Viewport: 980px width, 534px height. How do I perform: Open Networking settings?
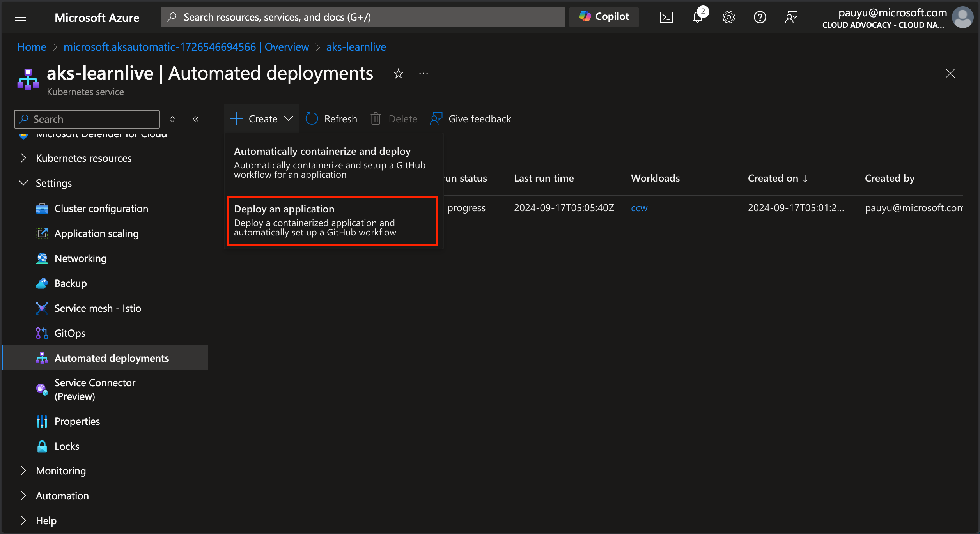80,258
